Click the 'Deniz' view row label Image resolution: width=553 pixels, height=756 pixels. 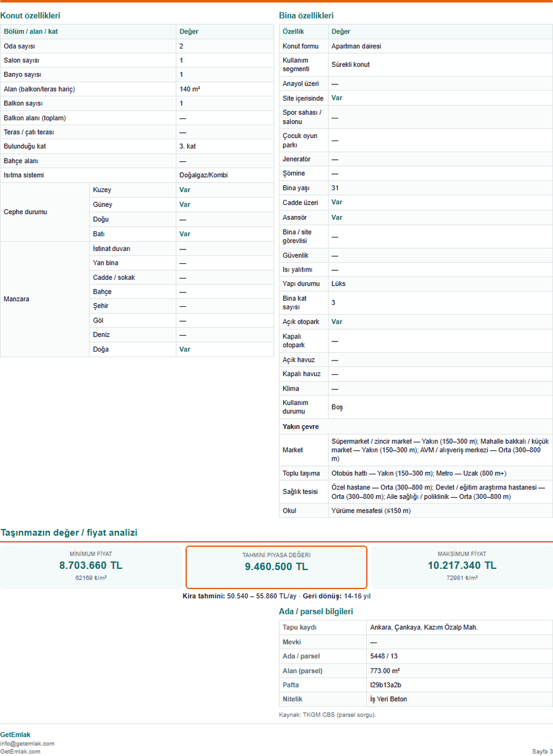[x=102, y=335]
